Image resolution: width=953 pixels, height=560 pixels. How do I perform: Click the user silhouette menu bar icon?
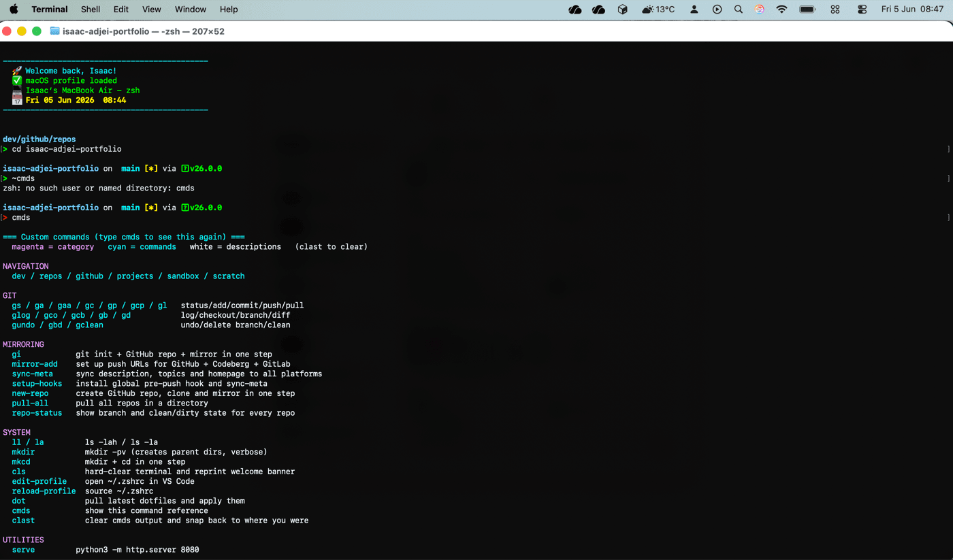(694, 10)
